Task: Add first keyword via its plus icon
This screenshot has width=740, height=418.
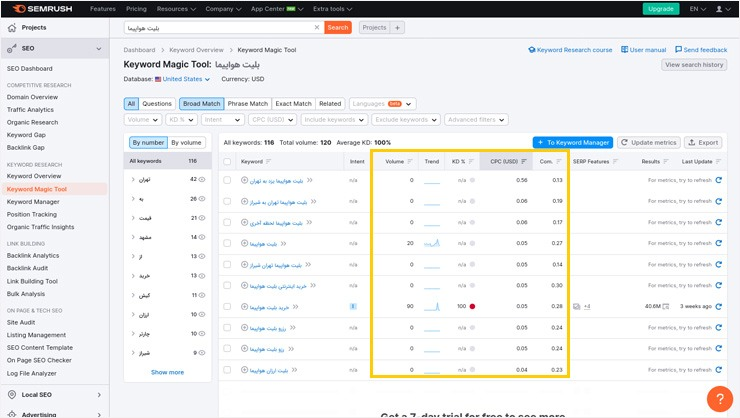Action: coord(244,180)
